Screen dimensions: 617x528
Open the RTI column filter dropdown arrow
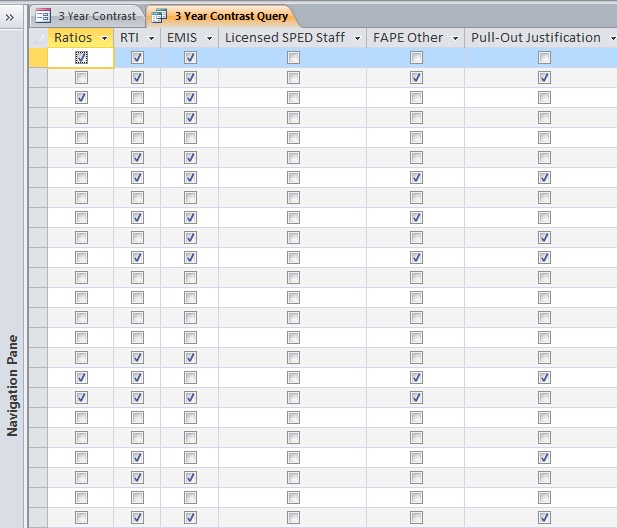point(151,39)
